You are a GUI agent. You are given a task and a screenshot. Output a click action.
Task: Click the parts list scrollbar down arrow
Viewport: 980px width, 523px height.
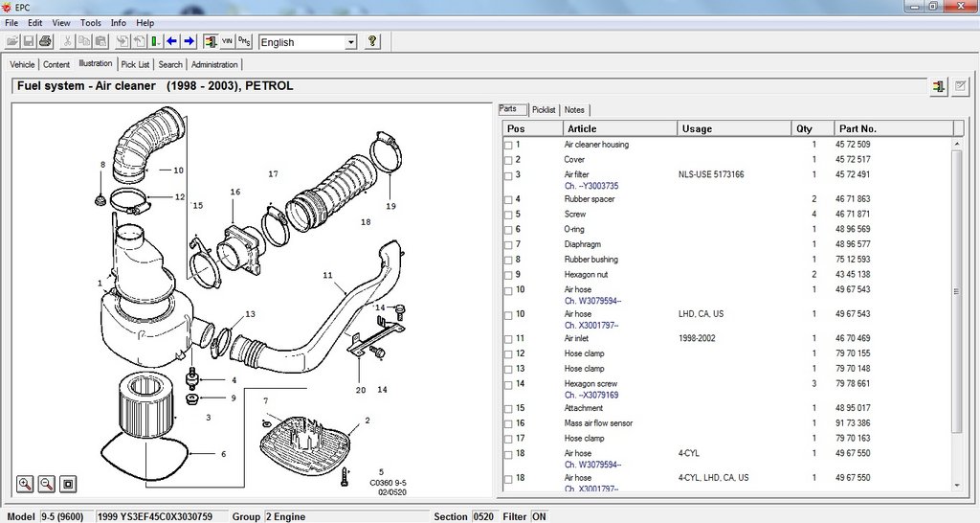tap(957, 485)
